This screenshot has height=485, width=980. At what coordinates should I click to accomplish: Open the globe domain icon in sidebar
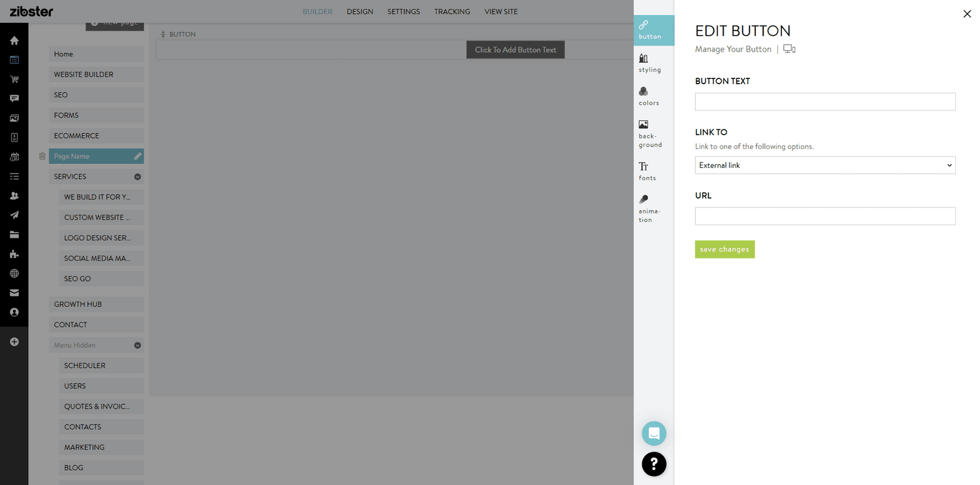tap(14, 274)
